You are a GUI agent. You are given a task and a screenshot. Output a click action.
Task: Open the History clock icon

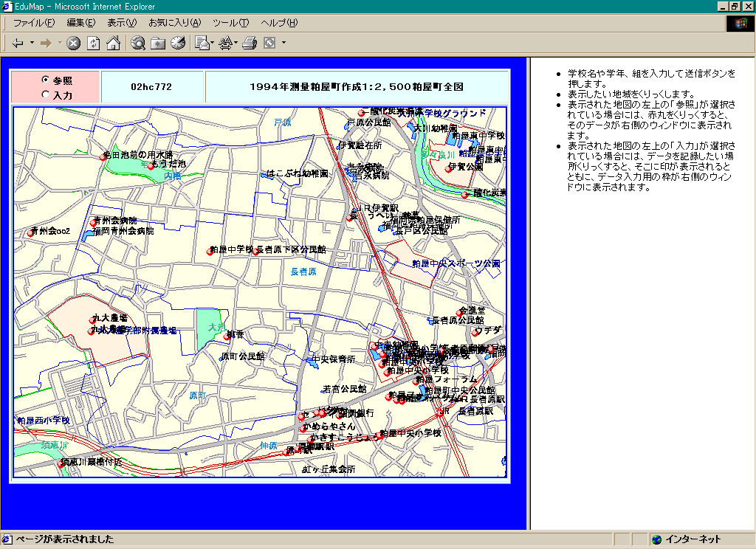tap(178, 44)
